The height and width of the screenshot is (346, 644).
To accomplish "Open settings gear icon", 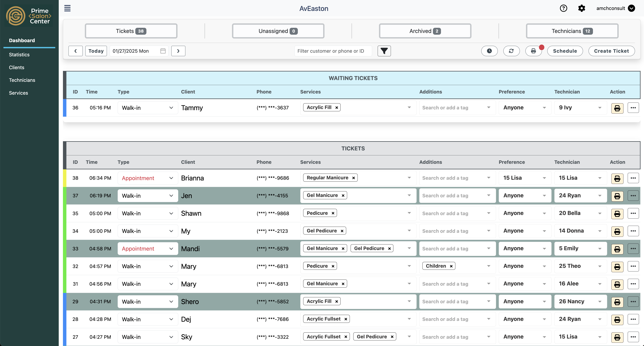I will tap(581, 8).
